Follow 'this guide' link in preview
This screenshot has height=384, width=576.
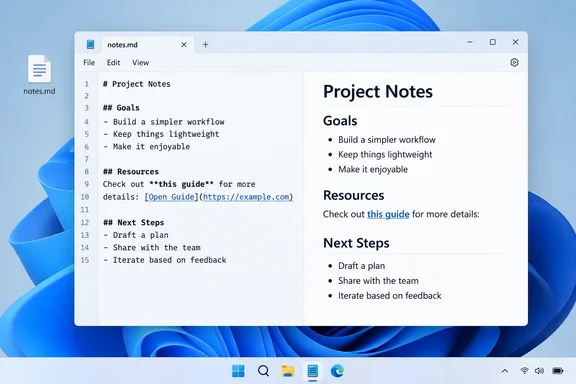[x=388, y=214]
